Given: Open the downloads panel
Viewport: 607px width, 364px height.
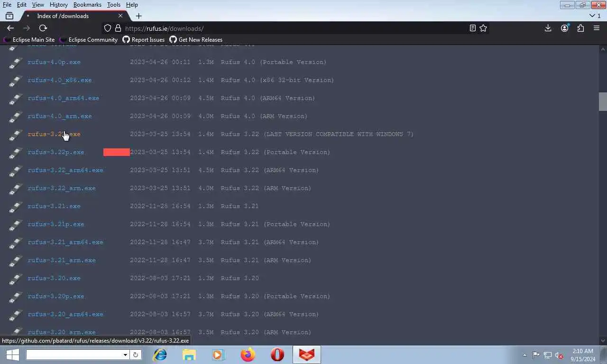Looking at the screenshot, I should 548,28.
